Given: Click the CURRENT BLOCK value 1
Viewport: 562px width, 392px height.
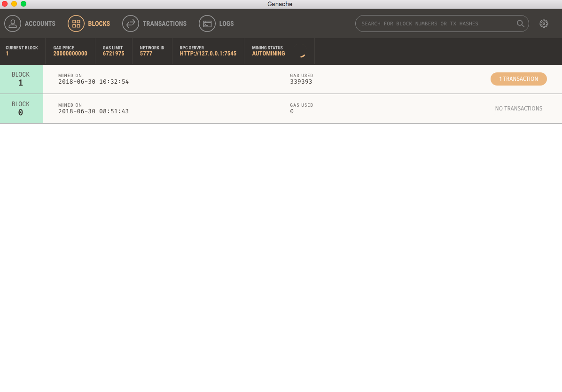Looking at the screenshot, I should [7, 54].
